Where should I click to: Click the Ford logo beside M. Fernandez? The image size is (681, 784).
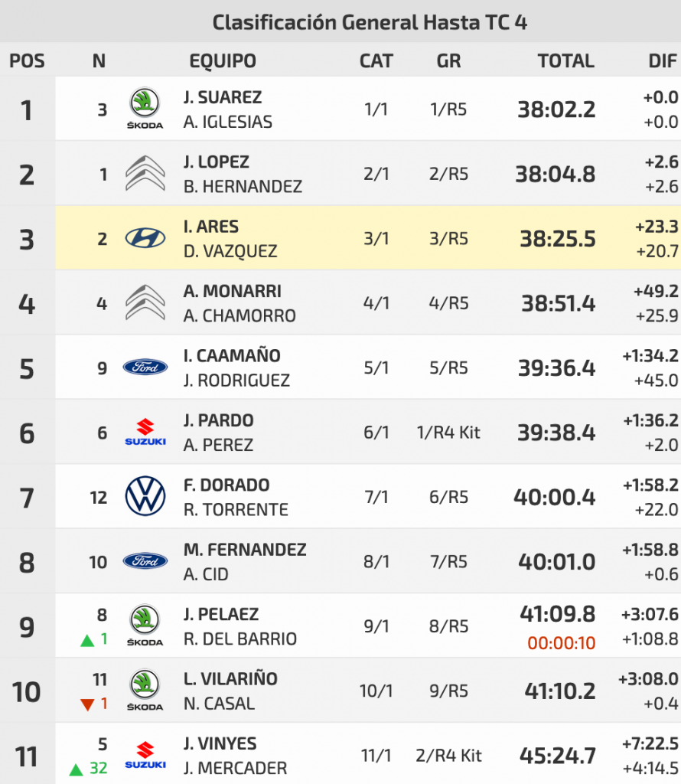coord(145,561)
